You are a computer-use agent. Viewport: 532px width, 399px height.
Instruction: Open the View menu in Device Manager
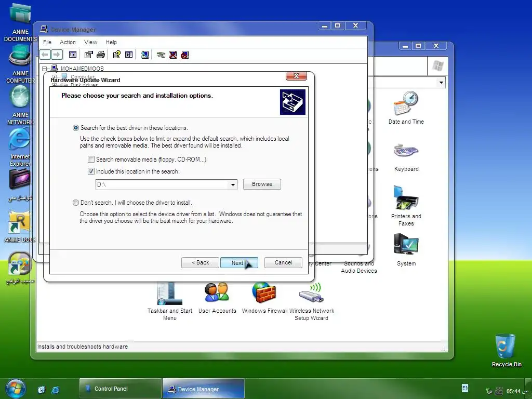(90, 42)
